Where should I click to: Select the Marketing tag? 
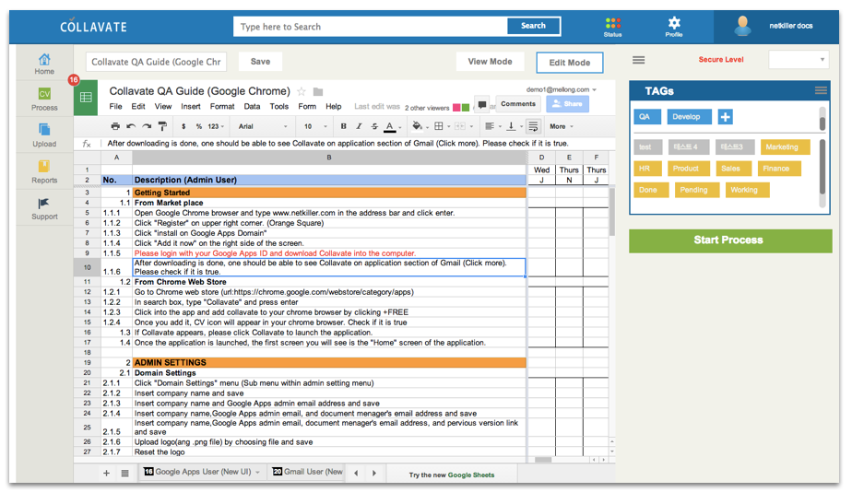click(786, 147)
